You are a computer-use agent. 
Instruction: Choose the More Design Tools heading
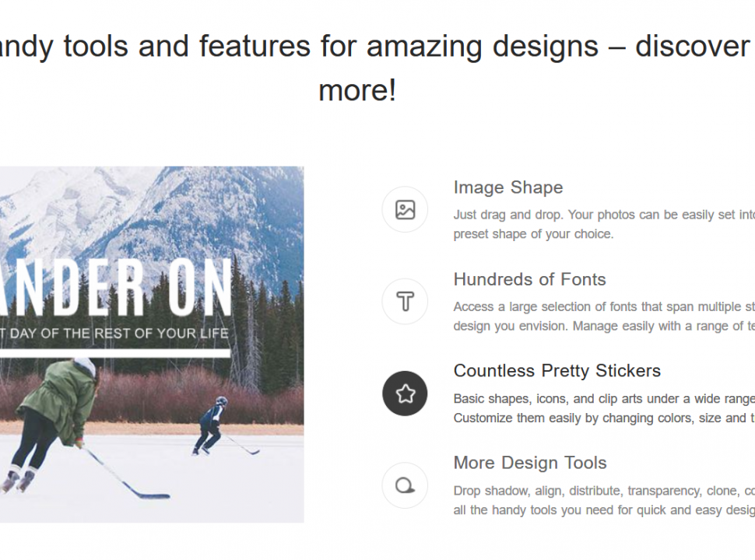pos(529,463)
